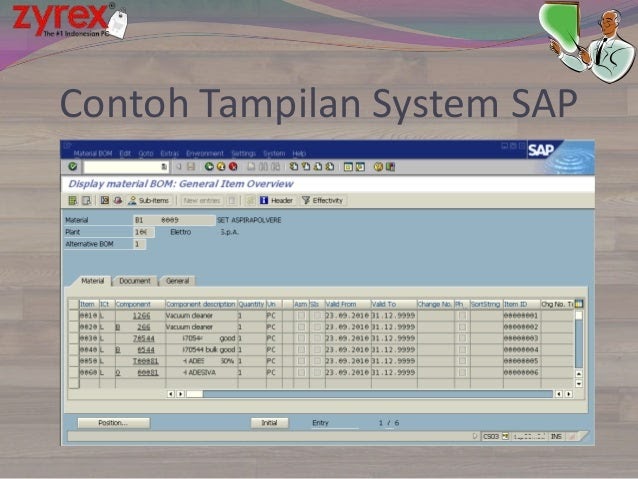Click the greyed icon right of New entries
Viewport: 638px width, 479px height.
pyautogui.click(x=232, y=200)
